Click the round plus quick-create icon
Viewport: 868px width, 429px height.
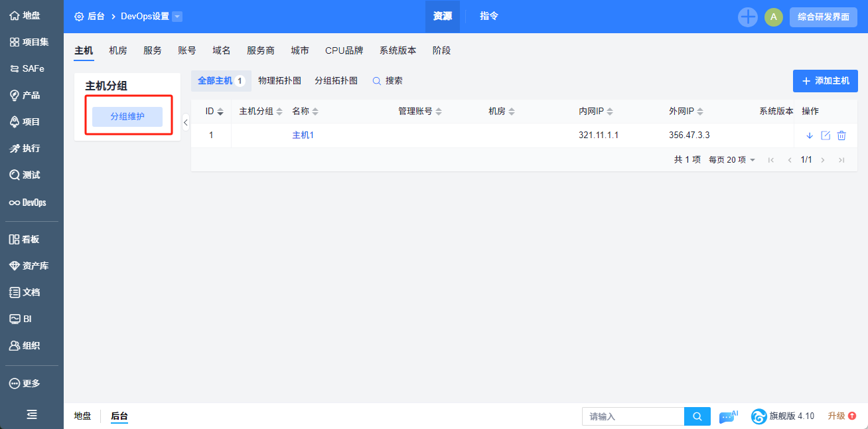pos(748,17)
